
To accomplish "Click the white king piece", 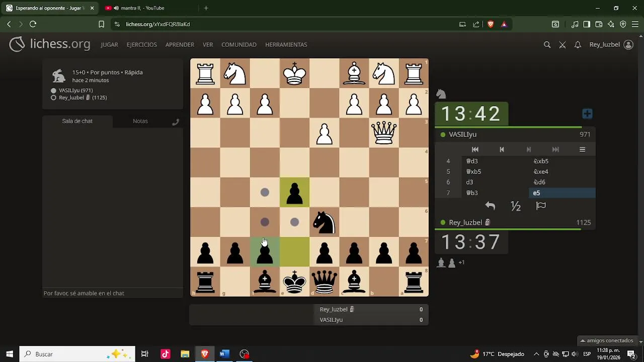I will click(x=295, y=74).
